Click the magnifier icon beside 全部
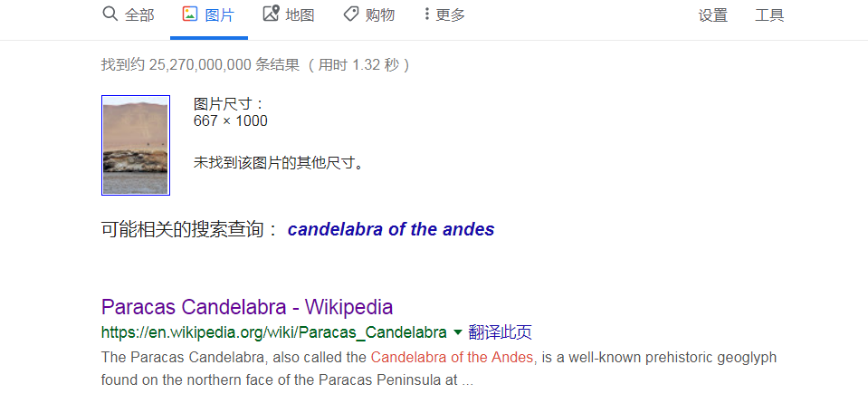868x413 pixels. [x=110, y=14]
